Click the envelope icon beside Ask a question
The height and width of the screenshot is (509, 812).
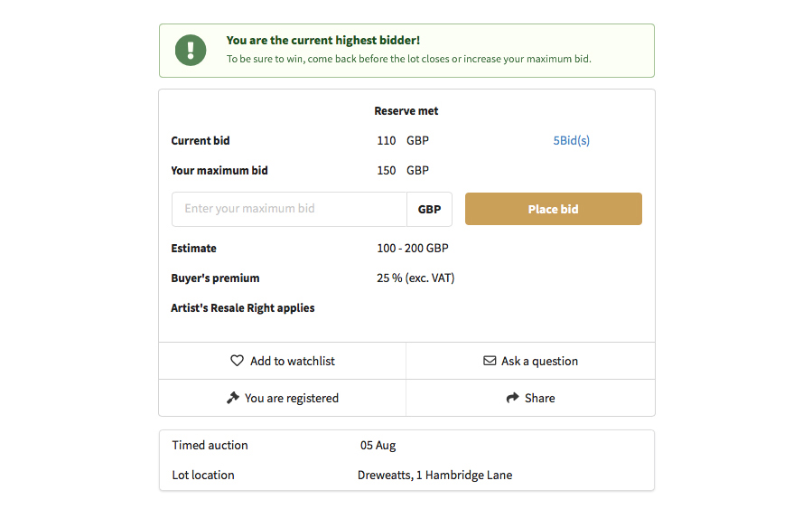490,361
